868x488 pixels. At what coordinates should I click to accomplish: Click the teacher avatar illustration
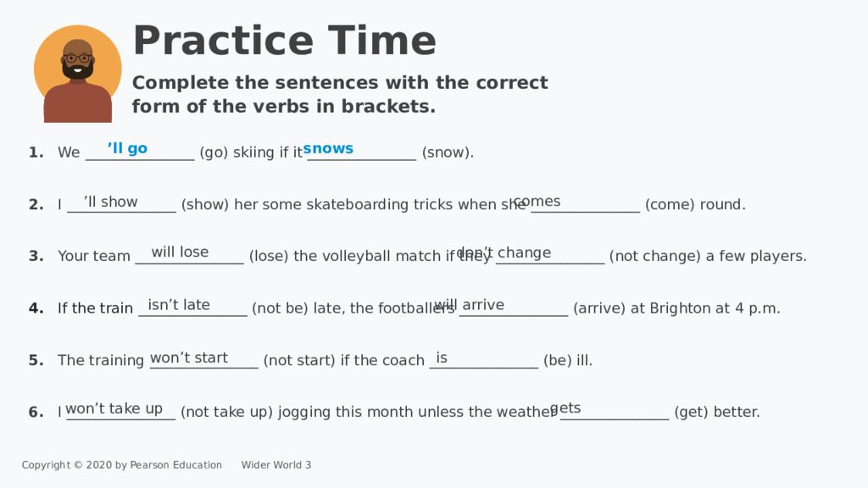click(x=77, y=74)
